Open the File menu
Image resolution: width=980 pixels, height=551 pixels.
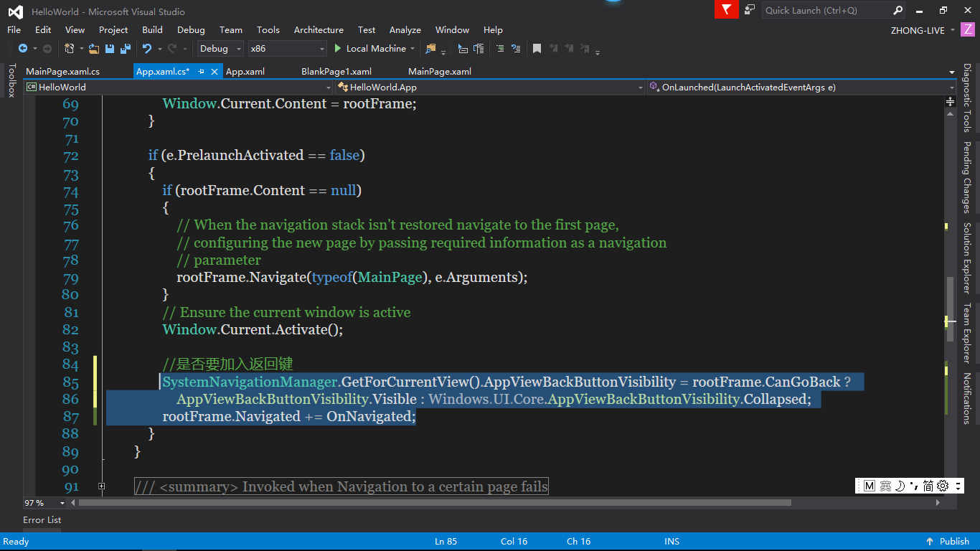point(14,30)
